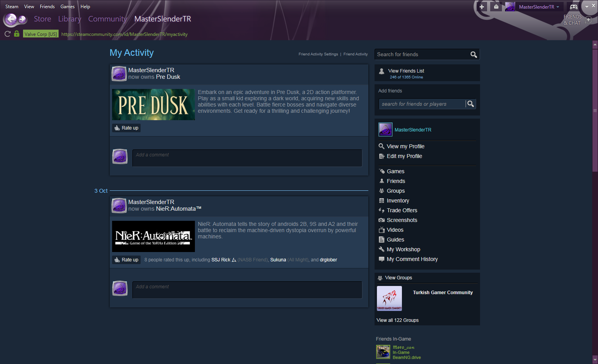Open the Steam menu
This screenshot has width=598, height=364.
pyautogui.click(x=12, y=7)
